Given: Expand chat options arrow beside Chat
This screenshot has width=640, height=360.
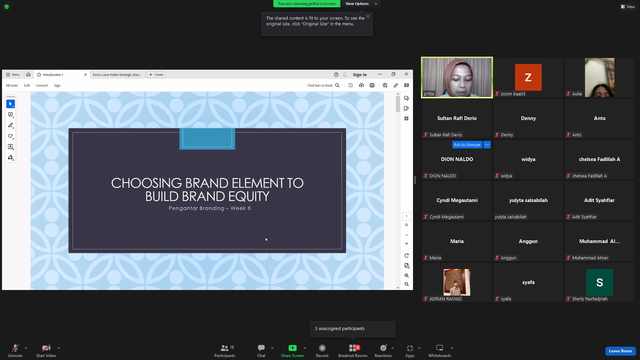Looking at the screenshot, I should click(272, 348).
